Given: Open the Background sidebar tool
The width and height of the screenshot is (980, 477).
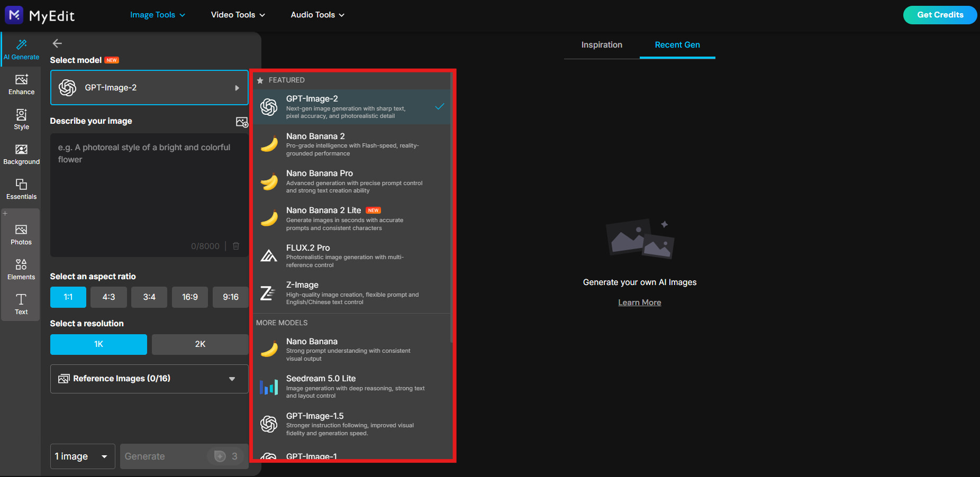Looking at the screenshot, I should [21, 154].
